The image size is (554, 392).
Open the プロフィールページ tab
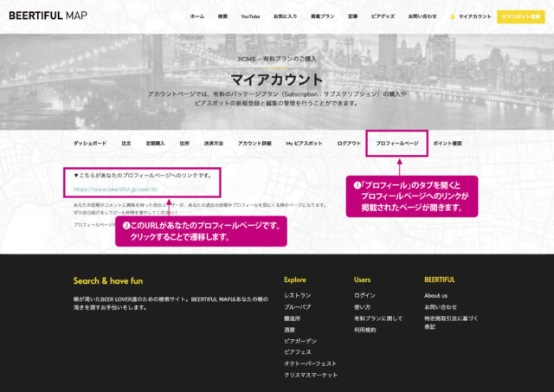point(396,143)
